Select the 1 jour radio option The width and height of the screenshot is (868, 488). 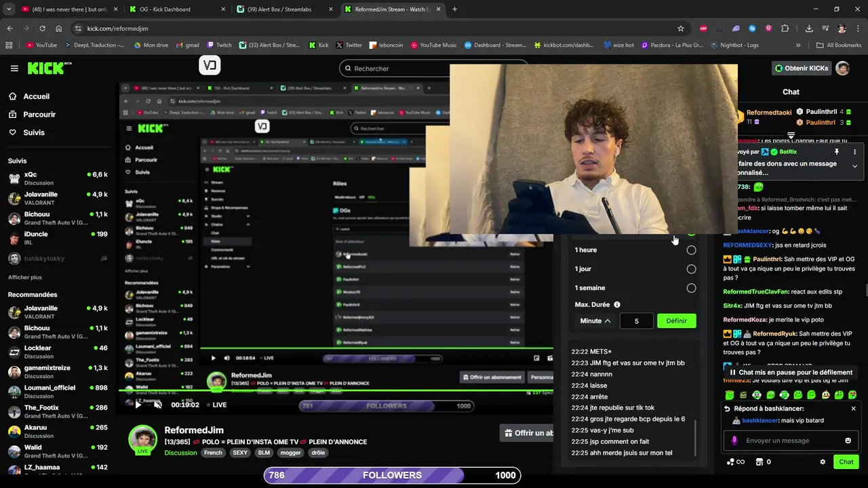[x=691, y=269]
